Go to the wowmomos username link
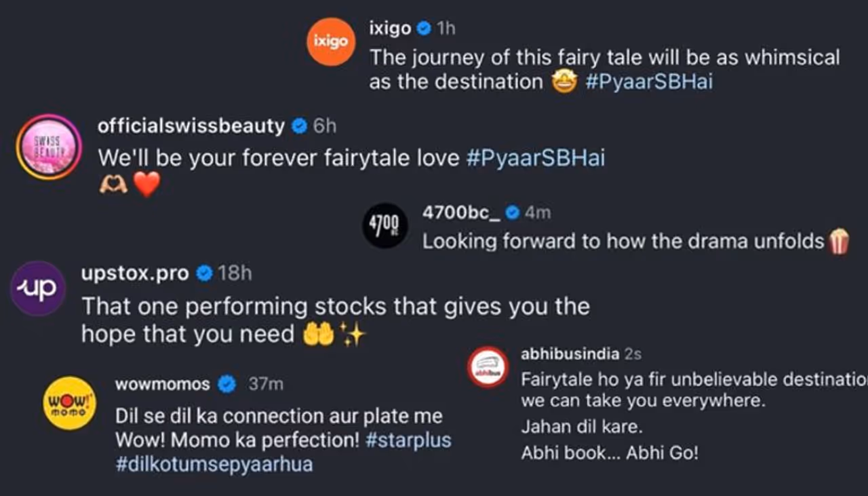This screenshot has height=496, width=868. click(163, 385)
